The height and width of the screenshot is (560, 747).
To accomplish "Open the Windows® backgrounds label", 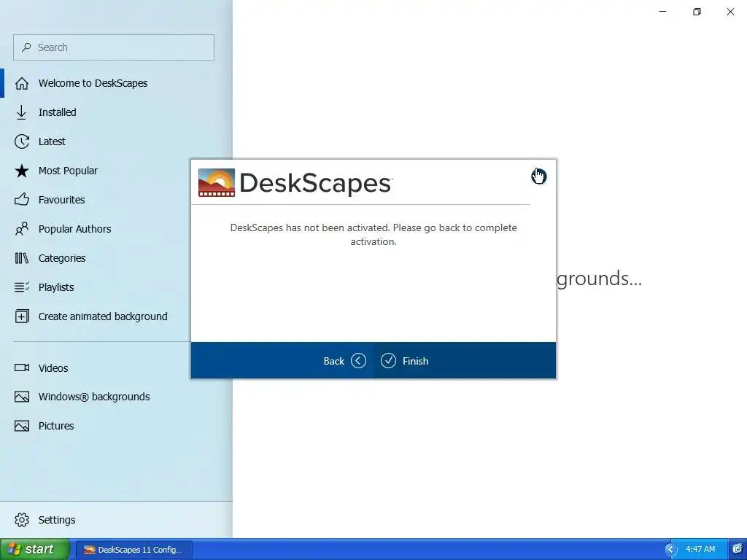I will [x=94, y=397].
